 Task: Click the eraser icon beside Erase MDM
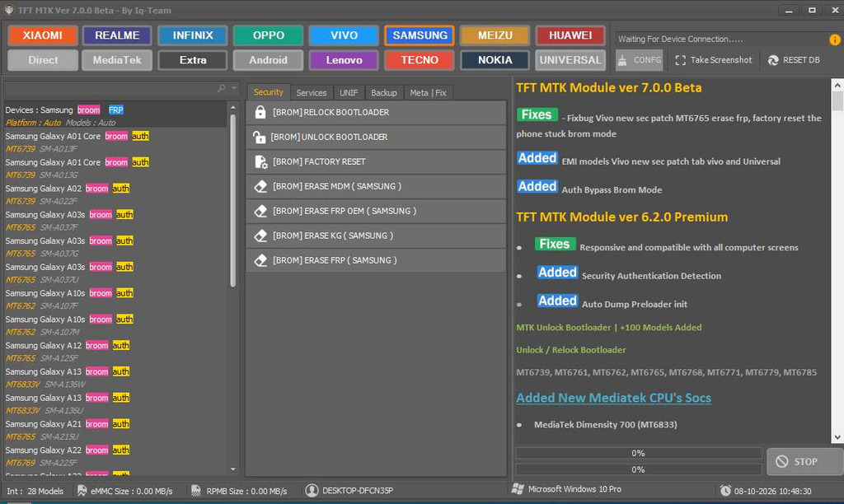pos(260,187)
